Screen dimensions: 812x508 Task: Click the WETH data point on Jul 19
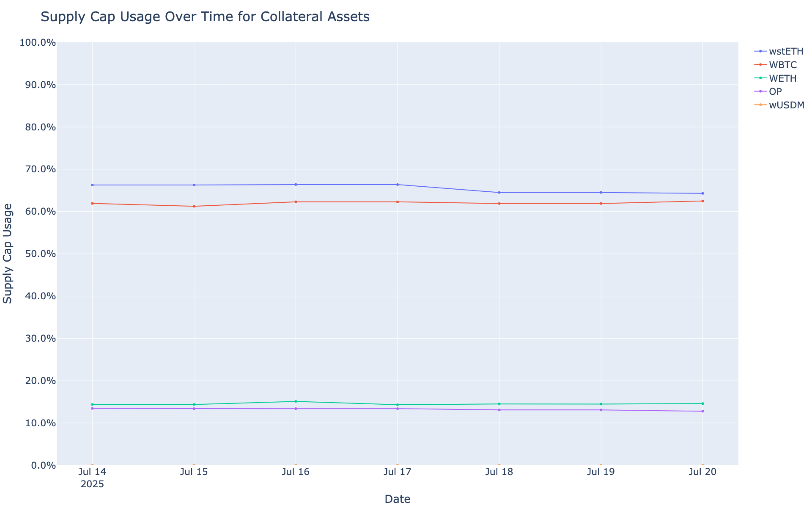[x=601, y=404]
